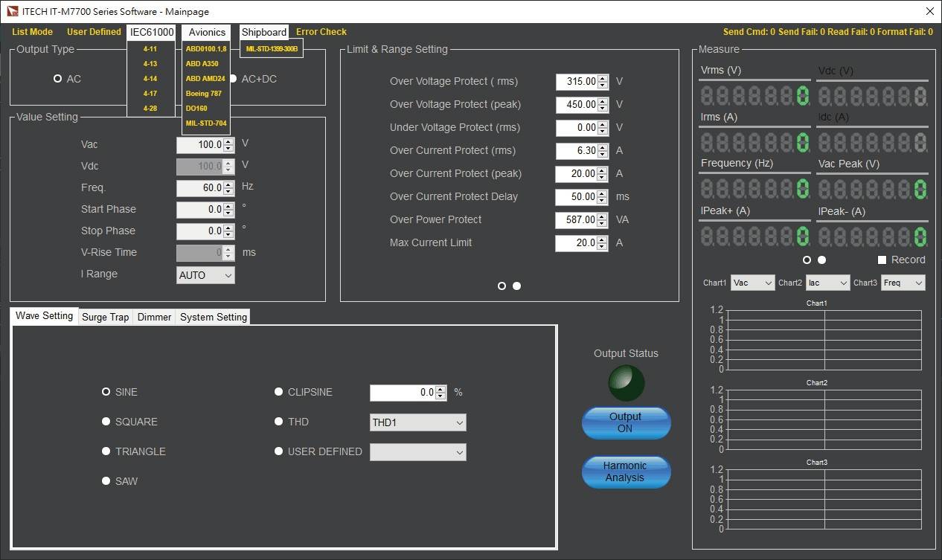Close the IT-M7700 software window

[929, 11]
